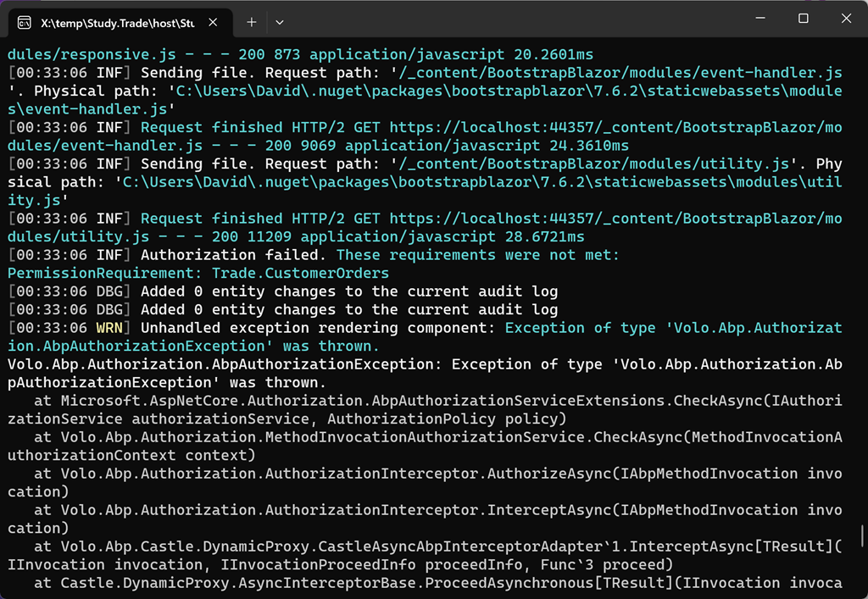Minimize the terminal window
The width and height of the screenshot is (868, 599).
[765, 19]
